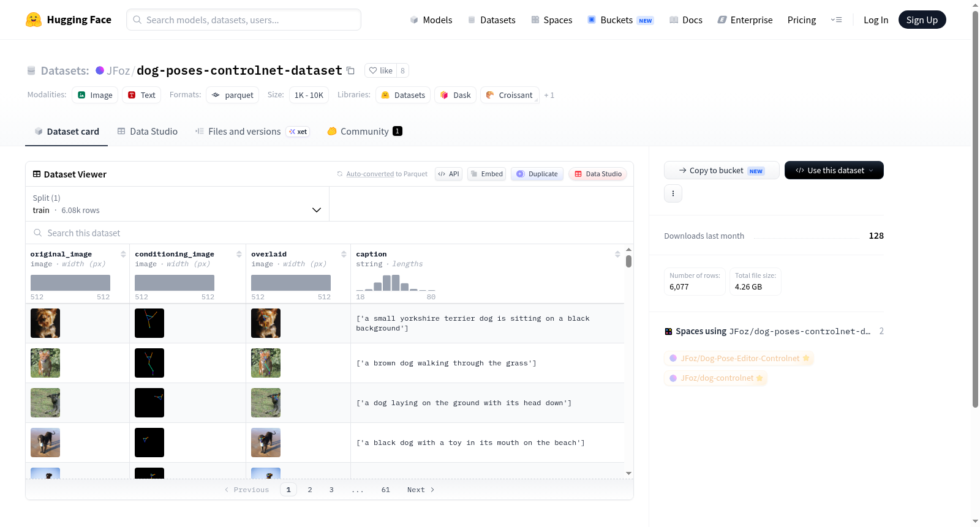Expand the Split train dropdown

click(x=177, y=204)
